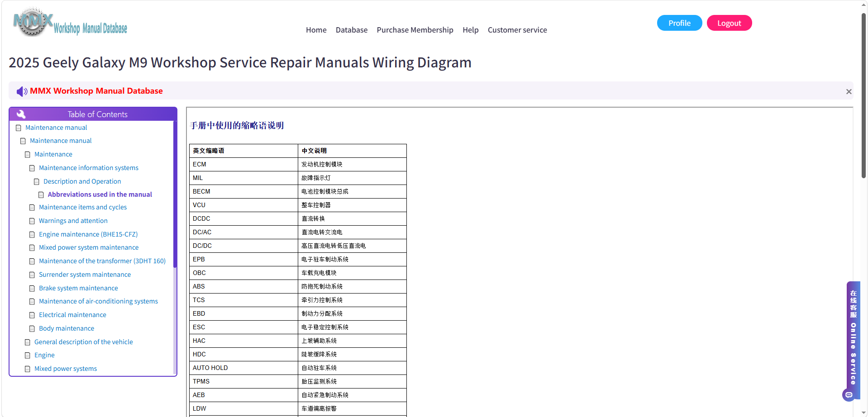Screen dimensions: 868x417
Task: Click the blue Profile button
Action: pyautogui.click(x=679, y=23)
